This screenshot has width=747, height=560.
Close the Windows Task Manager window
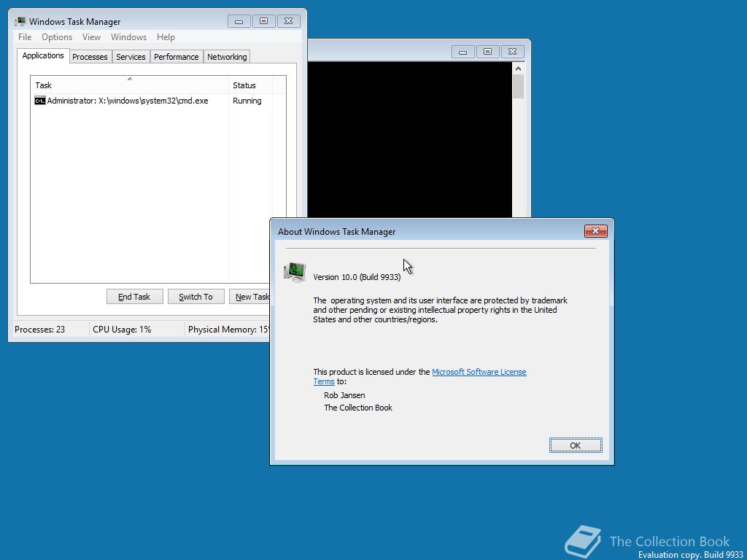[288, 21]
